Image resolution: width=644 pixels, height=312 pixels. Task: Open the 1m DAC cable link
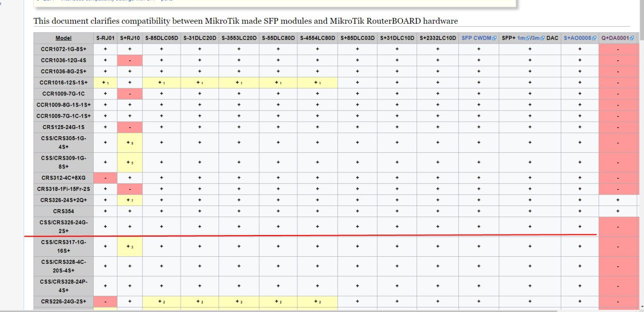[x=524, y=38]
